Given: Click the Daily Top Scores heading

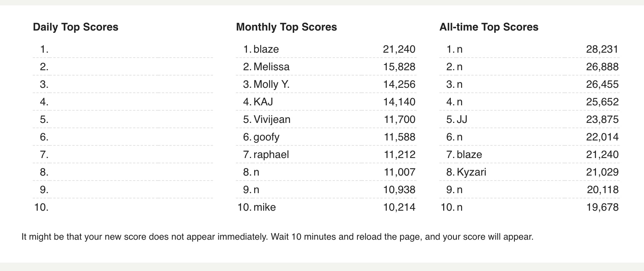Looking at the screenshot, I should point(75,27).
